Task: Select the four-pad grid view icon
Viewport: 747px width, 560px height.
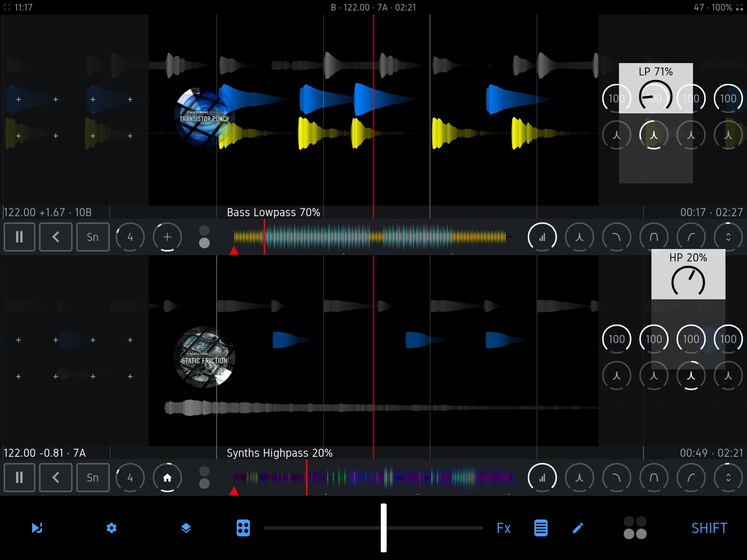Action: tap(243, 528)
